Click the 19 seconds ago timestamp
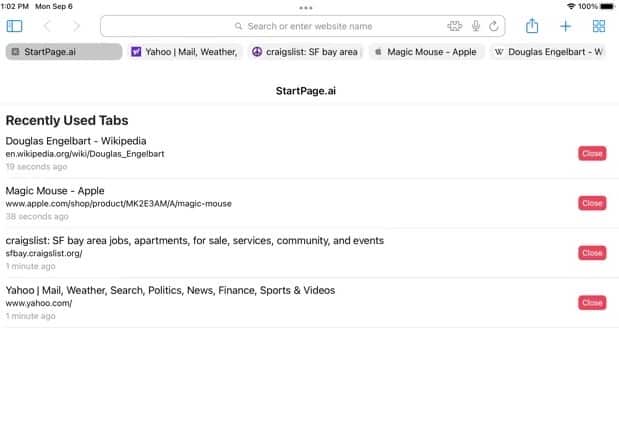Viewport: 619px width, 447px height. coord(36,167)
